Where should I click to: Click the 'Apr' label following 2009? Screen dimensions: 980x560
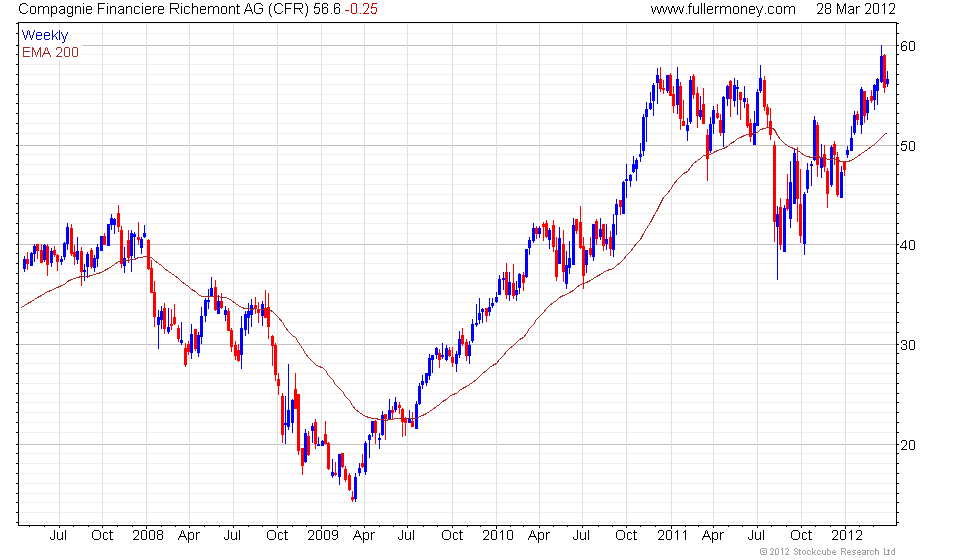click(364, 536)
